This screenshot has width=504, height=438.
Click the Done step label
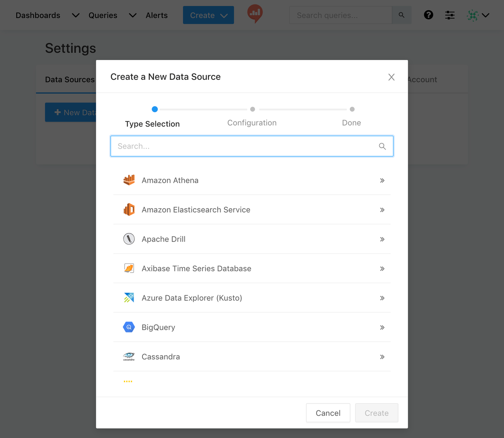pyautogui.click(x=352, y=123)
